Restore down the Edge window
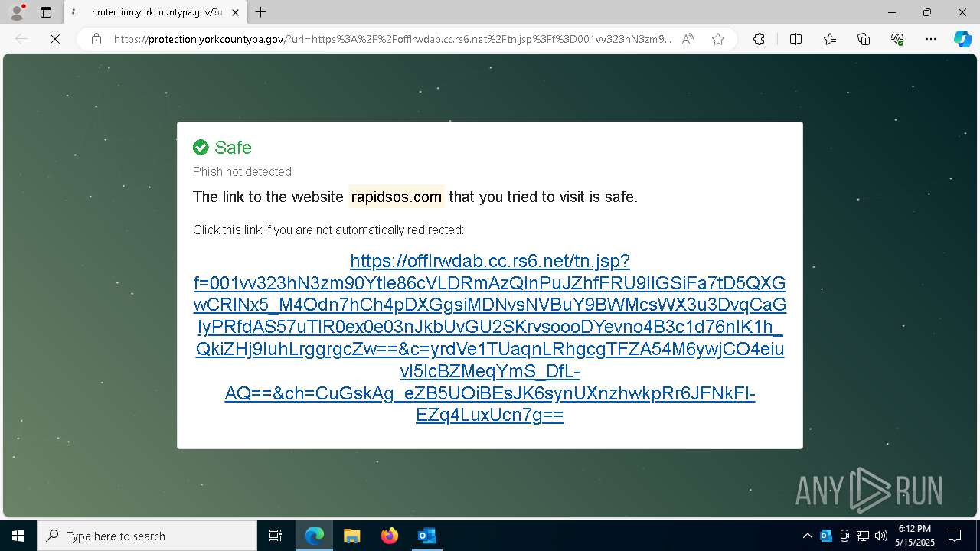Viewport: 980px width, 551px height. point(927,12)
